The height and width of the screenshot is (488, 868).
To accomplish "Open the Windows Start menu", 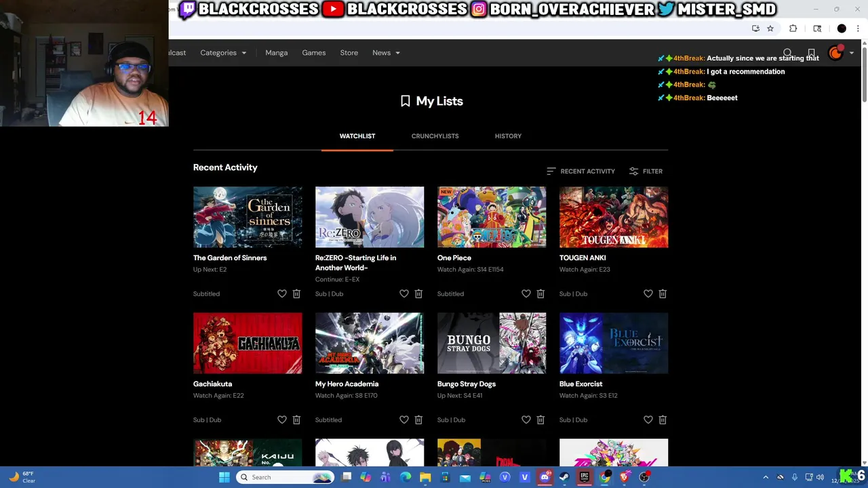I will click(224, 477).
